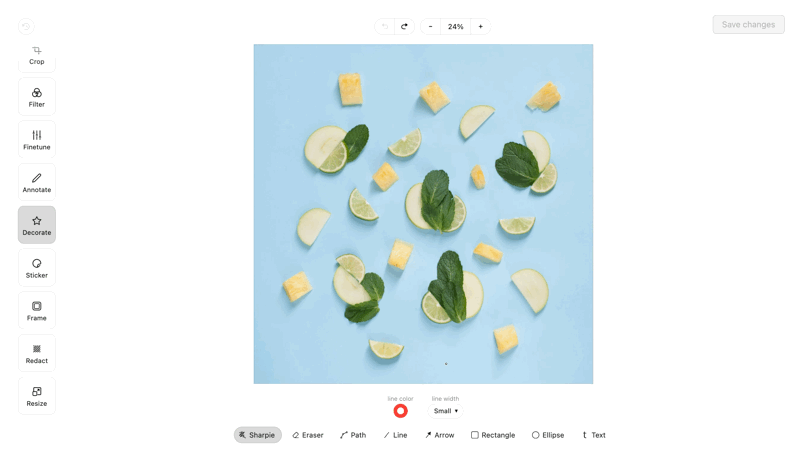800x459 pixels.
Task: Switch to the Annotate tool
Action: [x=37, y=182]
